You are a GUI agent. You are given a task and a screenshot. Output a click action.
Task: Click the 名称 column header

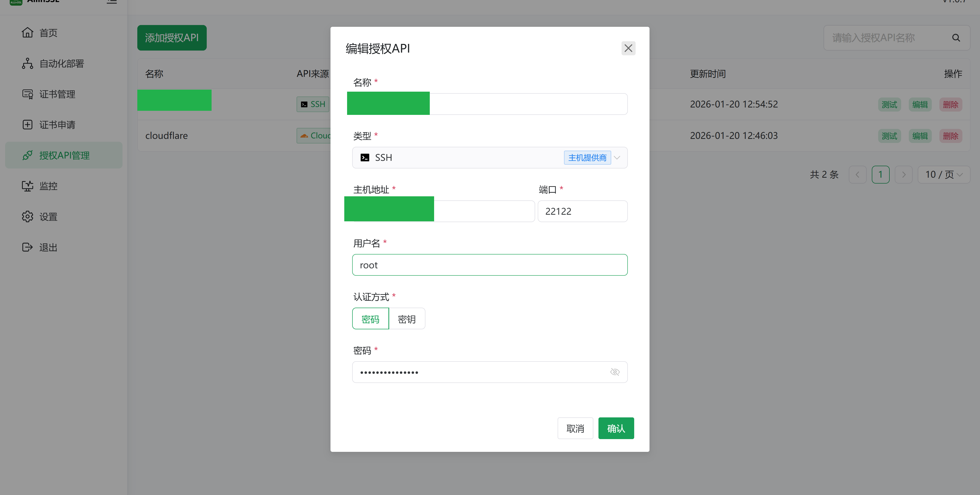tap(154, 74)
